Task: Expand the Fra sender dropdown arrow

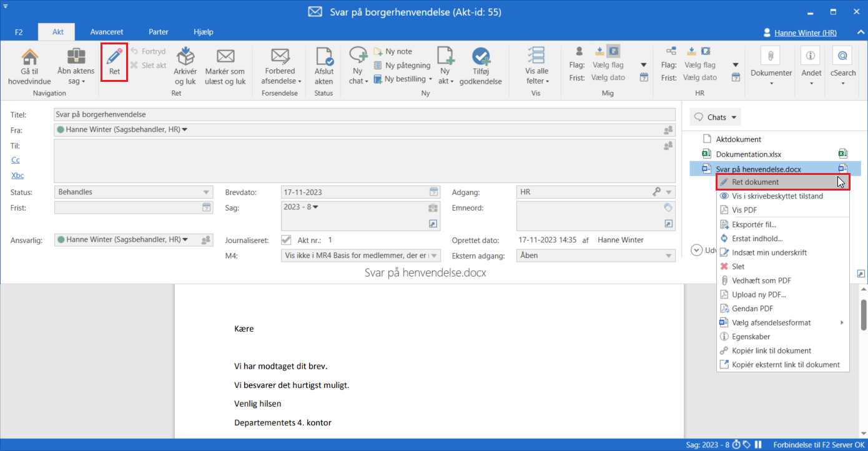Action: pyautogui.click(x=185, y=130)
